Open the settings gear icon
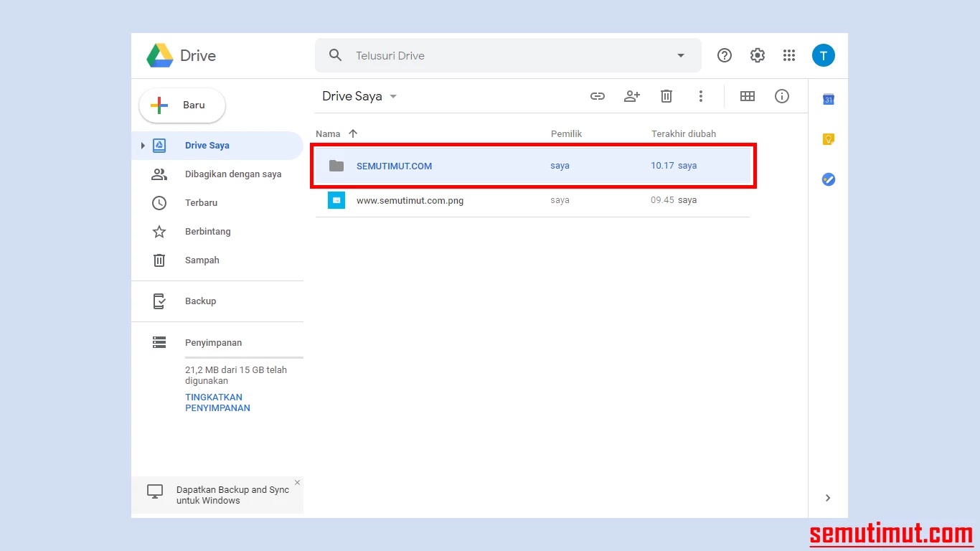The width and height of the screenshot is (980, 551). [758, 55]
